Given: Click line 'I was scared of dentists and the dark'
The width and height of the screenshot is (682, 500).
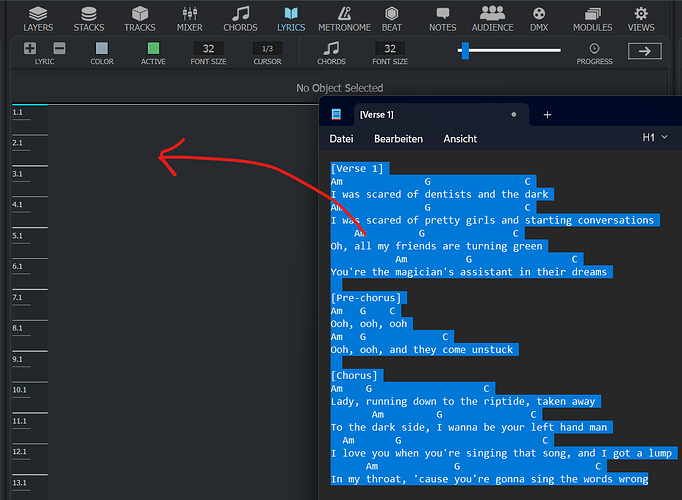Looking at the screenshot, I should coord(440,194).
